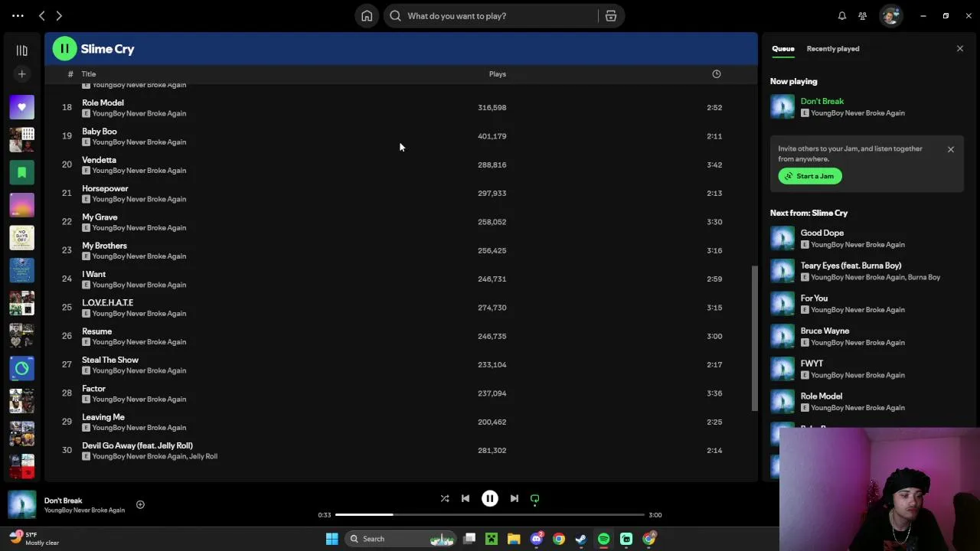Create a playlist with plus icon
Screen dimensions: 980x551
(21, 74)
